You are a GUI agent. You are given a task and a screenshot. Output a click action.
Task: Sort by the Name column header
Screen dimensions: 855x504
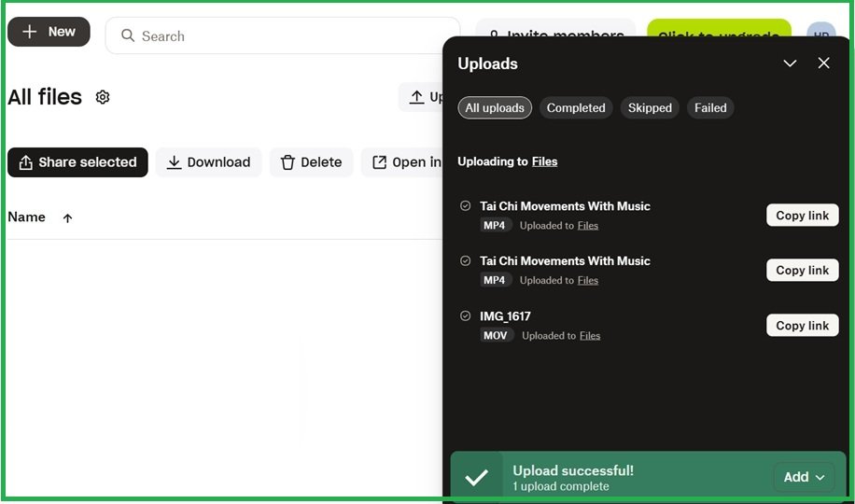27,217
